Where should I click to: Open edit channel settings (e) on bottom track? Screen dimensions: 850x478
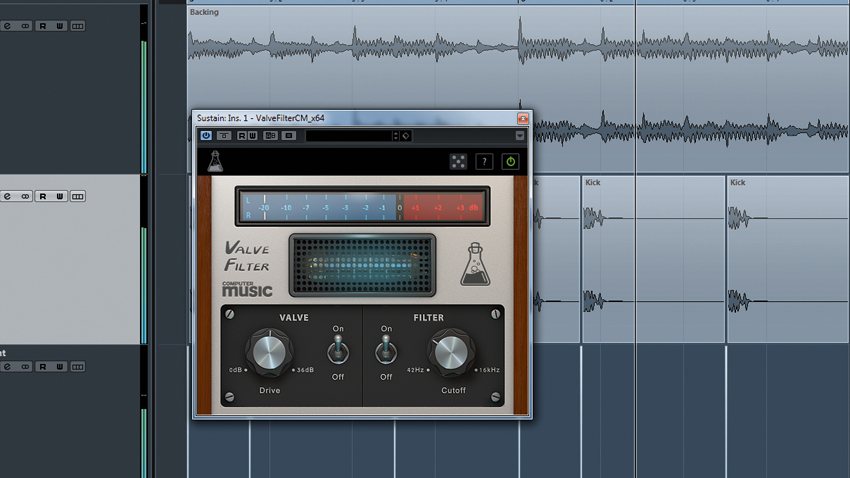[8, 367]
